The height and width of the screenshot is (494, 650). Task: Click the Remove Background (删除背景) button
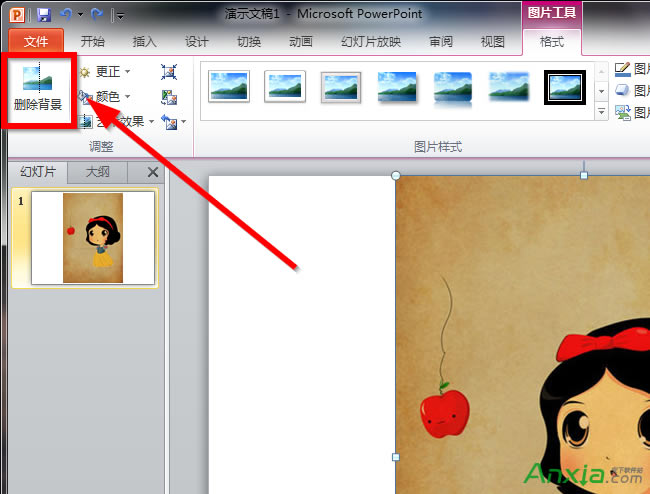[x=38, y=89]
